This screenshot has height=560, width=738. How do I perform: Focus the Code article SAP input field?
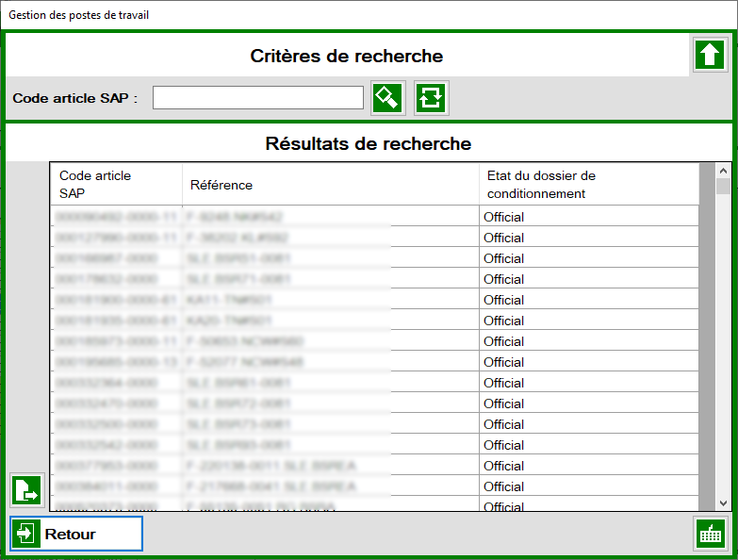coord(258,97)
